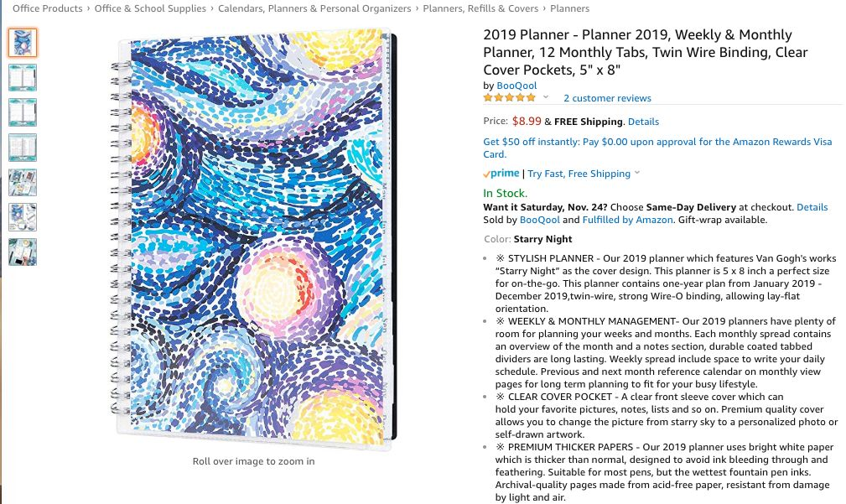Screen dimensions: 846x504
Task: Go to Office Products breadcrumb
Action: pyautogui.click(x=48, y=8)
